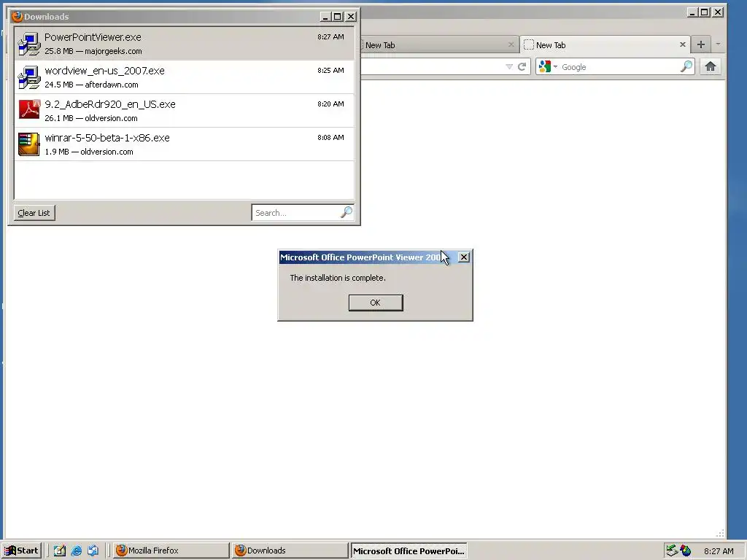Image resolution: width=747 pixels, height=560 pixels.
Task: Open the URL bar history dropdown arrow
Action: (508, 66)
